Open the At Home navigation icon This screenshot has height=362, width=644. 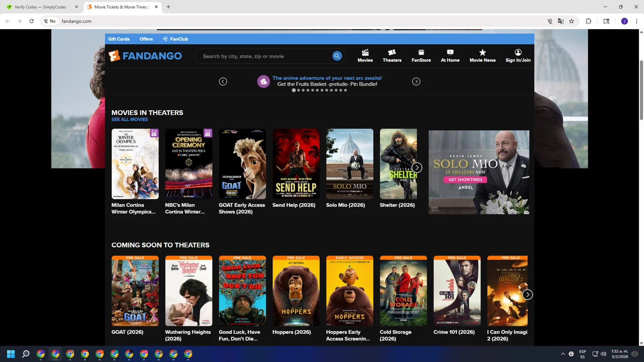[x=450, y=53]
